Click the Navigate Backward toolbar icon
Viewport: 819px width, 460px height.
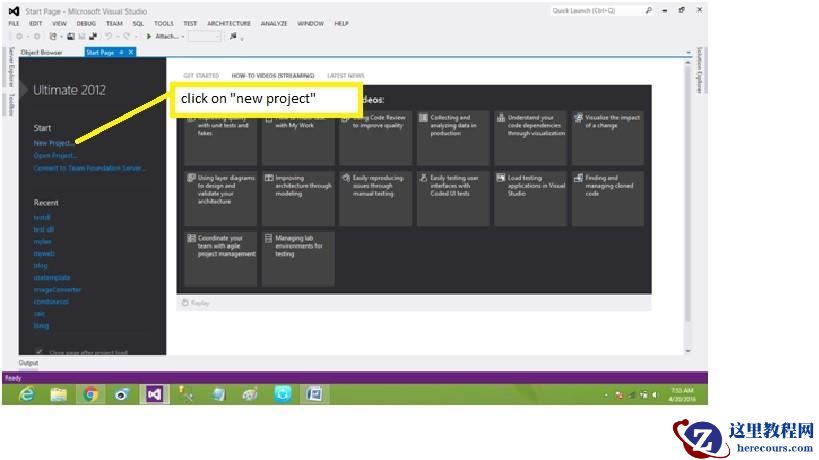click(19, 37)
